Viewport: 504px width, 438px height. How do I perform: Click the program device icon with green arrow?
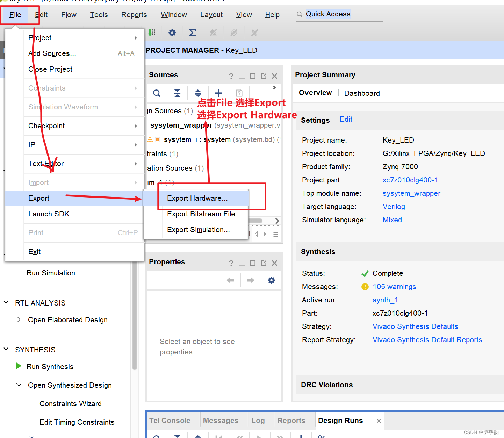click(152, 33)
